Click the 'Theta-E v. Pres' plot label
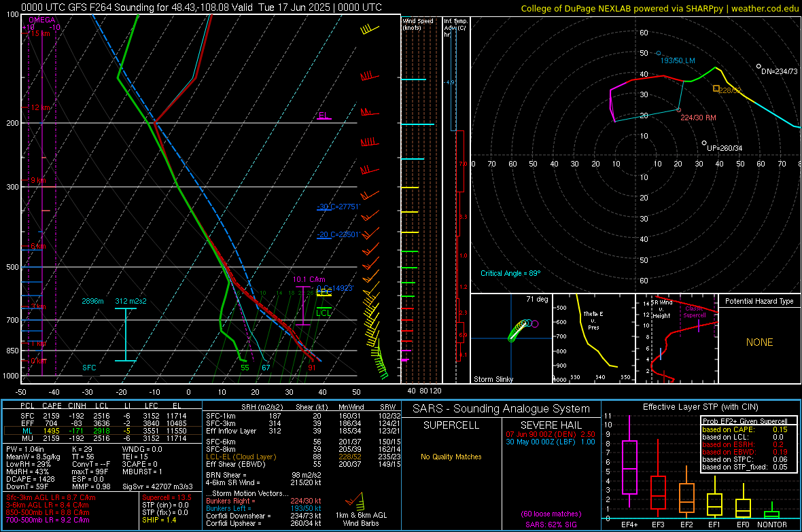This screenshot has width=802, height=532. pyautogui.click(x=593, y=320)
